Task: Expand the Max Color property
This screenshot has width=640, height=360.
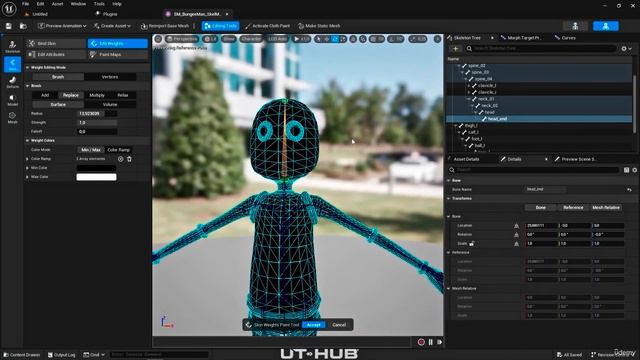Action: coord(27,177)
